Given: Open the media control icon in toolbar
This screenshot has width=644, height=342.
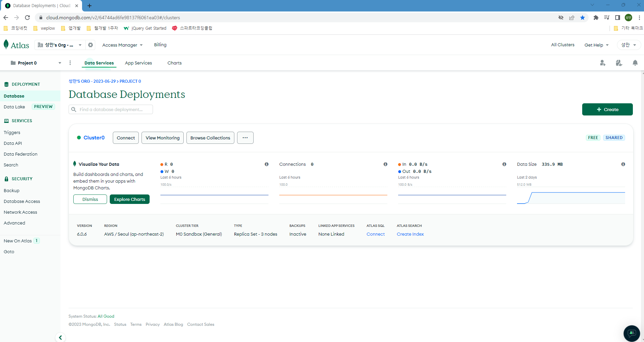Looking at the screenshot, I should 607,18.
